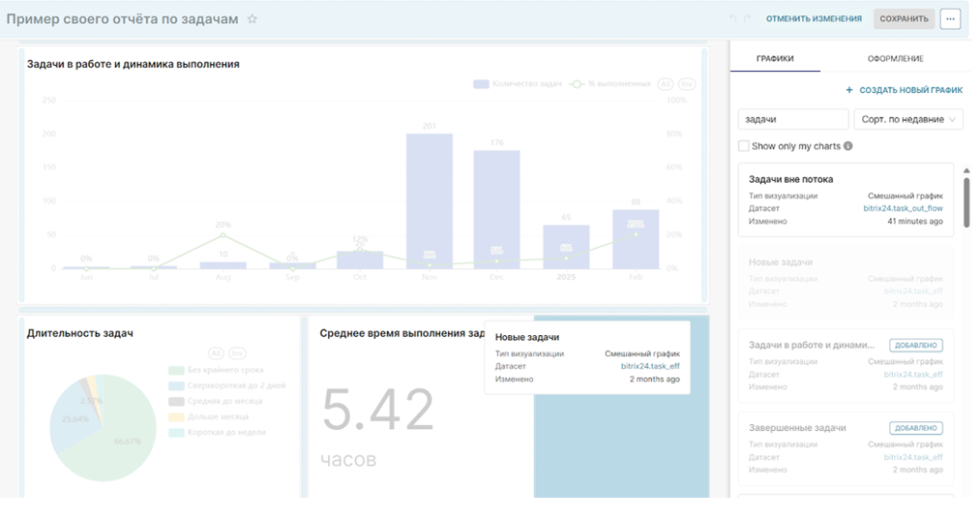This screenshot has width=980, height=520.
Task: Click Без крайнего срока legend swatch
Action: tap(176, 370)
